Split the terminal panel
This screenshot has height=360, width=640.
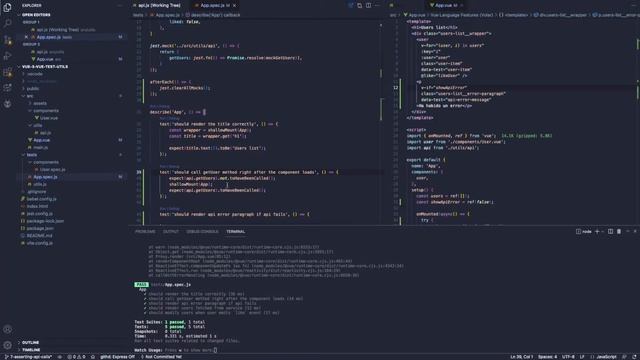(610, 231)
